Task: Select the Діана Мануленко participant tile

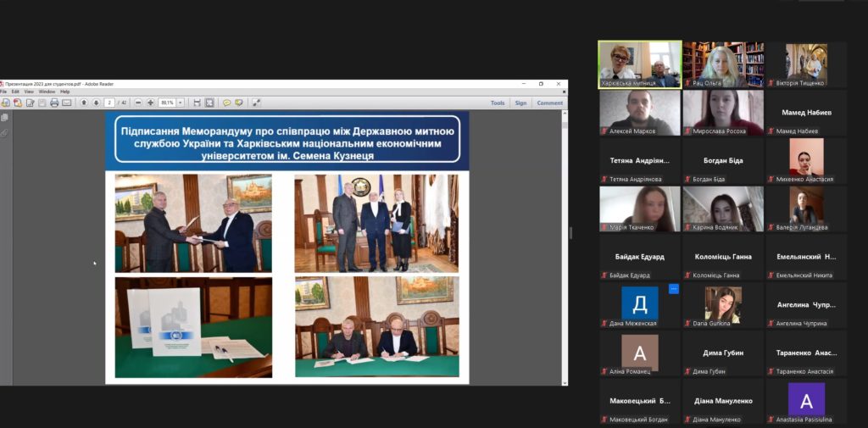Action: 723,402
